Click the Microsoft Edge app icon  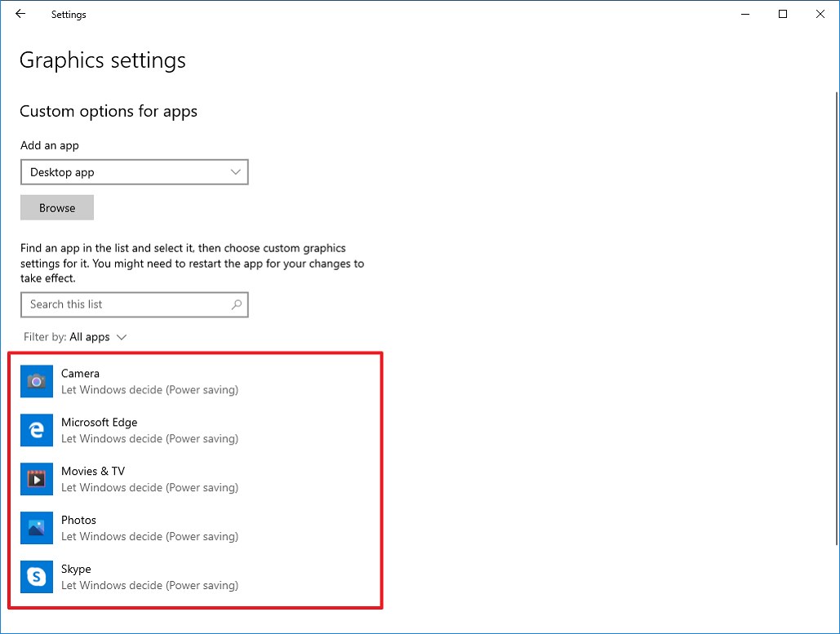37,430
